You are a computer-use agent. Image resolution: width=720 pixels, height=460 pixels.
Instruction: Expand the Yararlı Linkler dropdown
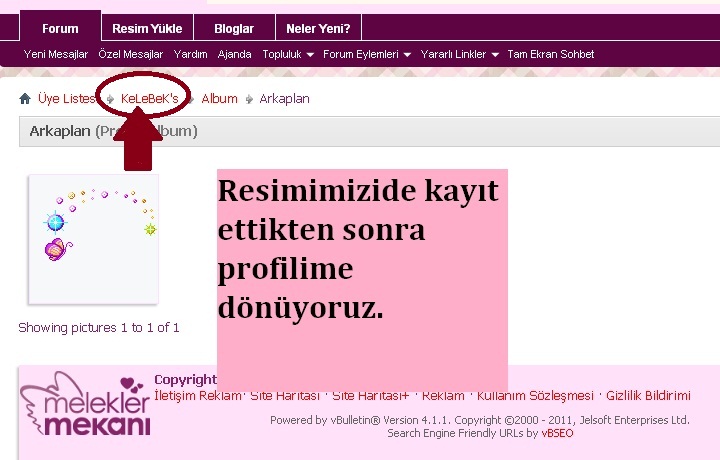[460, 54]
